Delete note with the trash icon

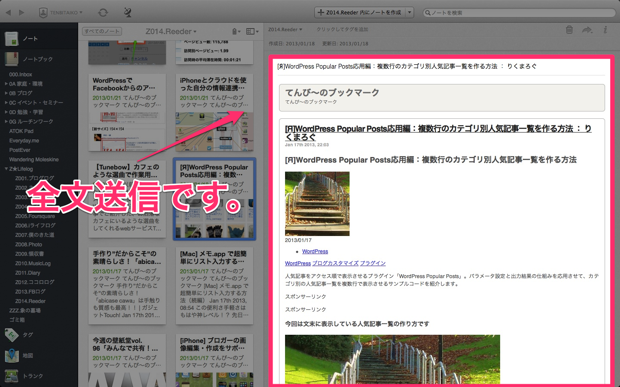[x=569, y=30]
